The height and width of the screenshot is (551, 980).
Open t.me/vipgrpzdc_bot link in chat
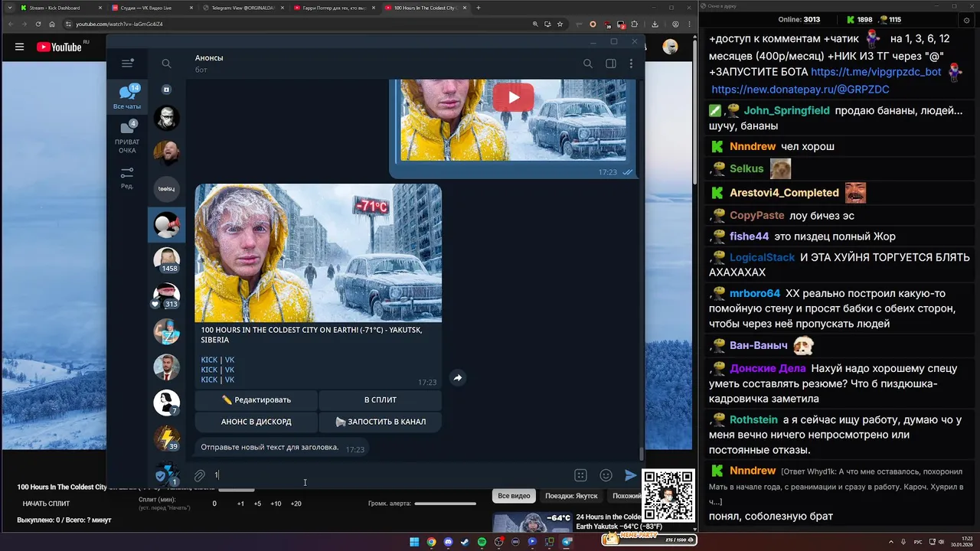[876, 71]
